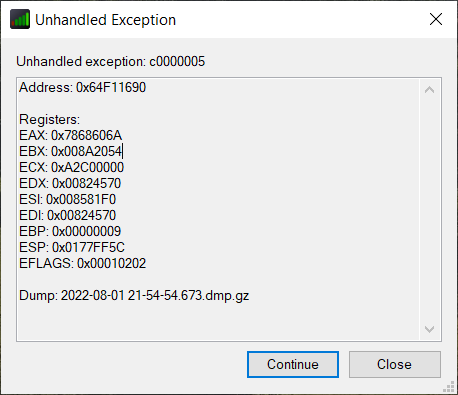Click the resize grip in the dialog corner

[449, 387]
